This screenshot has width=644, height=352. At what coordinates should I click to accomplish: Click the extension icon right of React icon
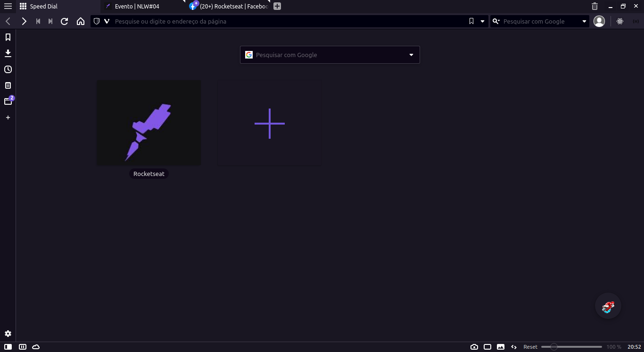pos(636,21)
